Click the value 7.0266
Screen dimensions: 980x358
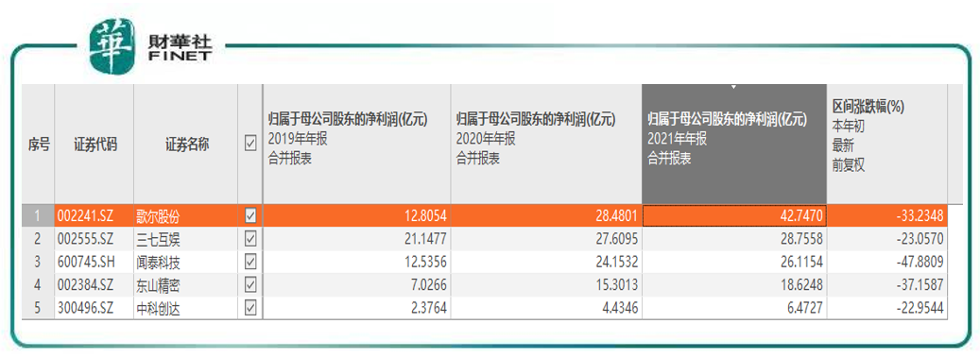[x=429, y=285]
